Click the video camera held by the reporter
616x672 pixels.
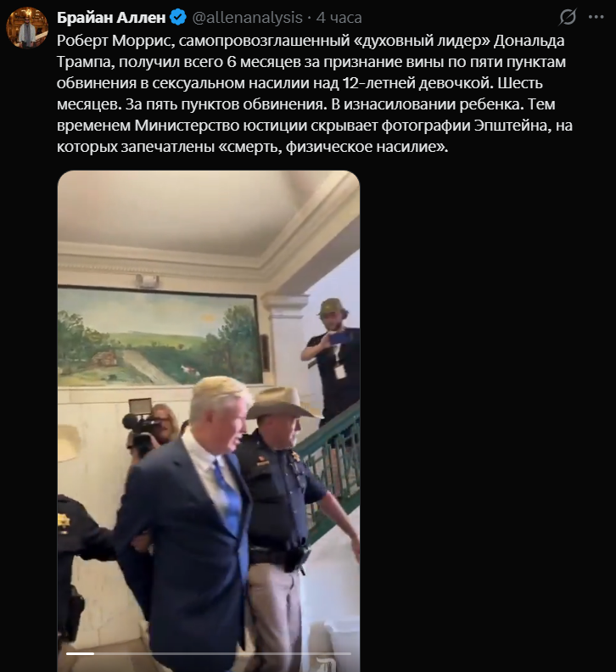[142, 425]
